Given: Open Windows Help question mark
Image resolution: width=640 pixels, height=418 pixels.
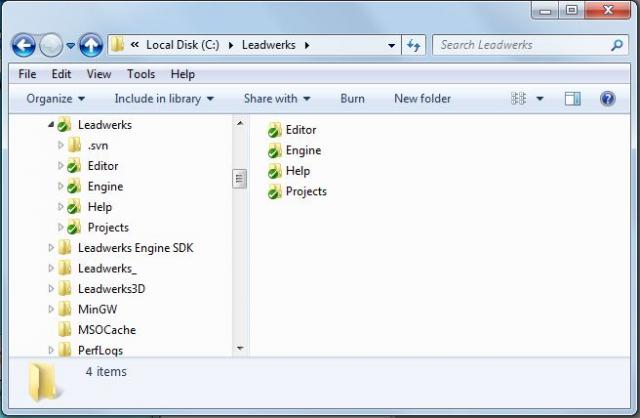Looking at the screenshot, I should (607, 98).
